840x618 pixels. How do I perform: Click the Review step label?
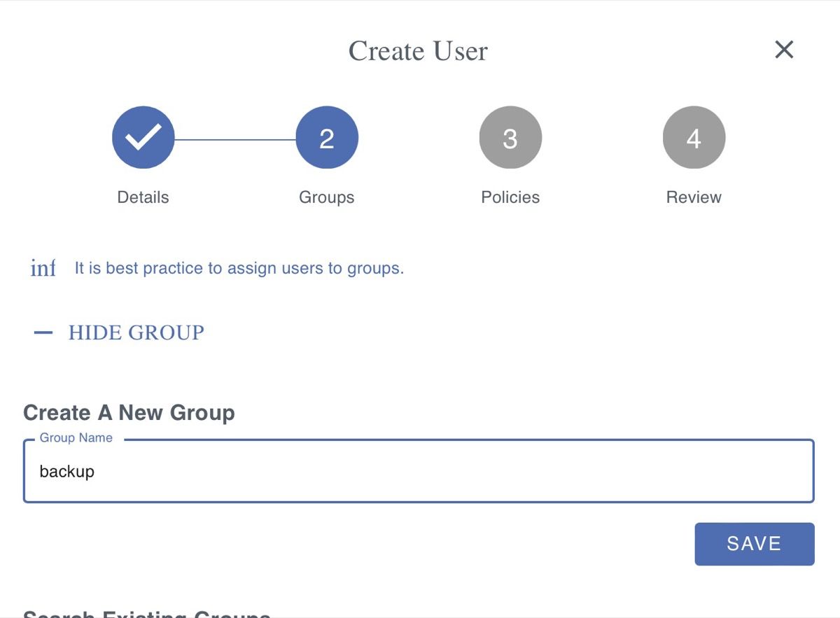pos(694,197)
